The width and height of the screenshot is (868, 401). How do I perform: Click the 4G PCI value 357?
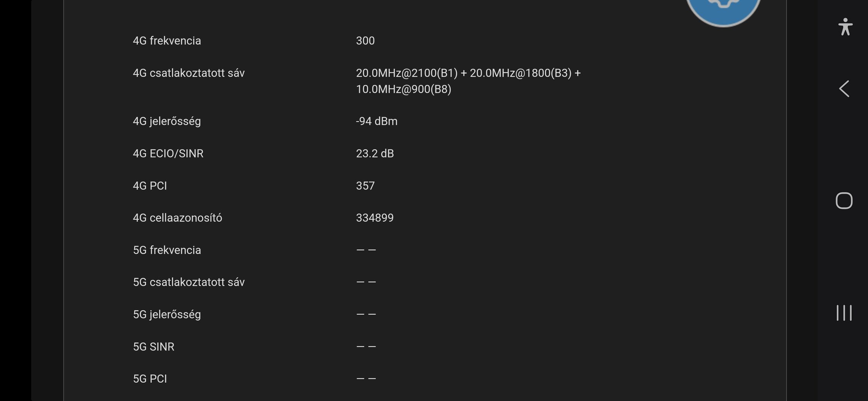click(365, 186)
